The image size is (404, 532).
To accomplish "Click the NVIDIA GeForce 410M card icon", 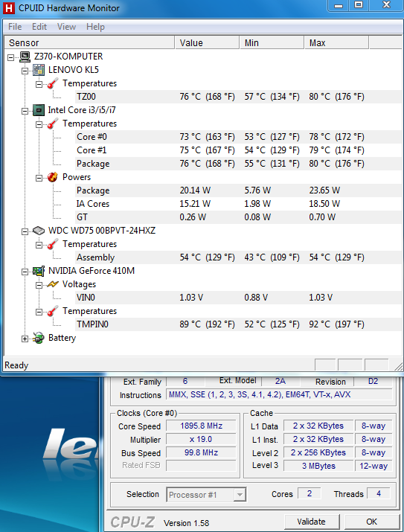I will [x=39, y=271].
